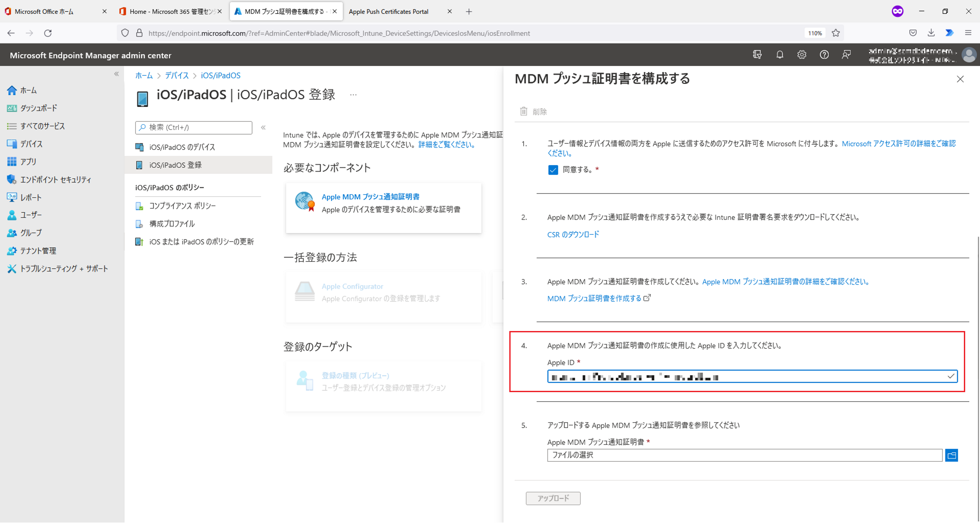Viewport: 980px width, 523px height.
Task: Open the page ellipsis more options
Action: pos(353,95)
